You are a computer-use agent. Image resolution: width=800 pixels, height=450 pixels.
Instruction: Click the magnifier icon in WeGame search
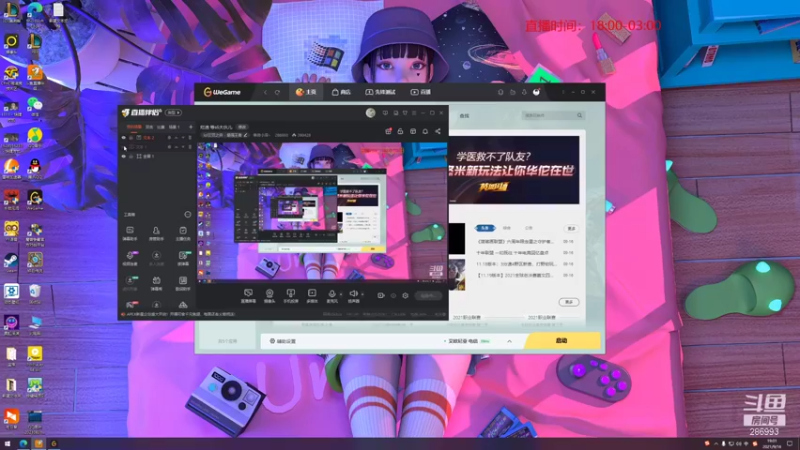pyautogui.click(x=580, y=115)
